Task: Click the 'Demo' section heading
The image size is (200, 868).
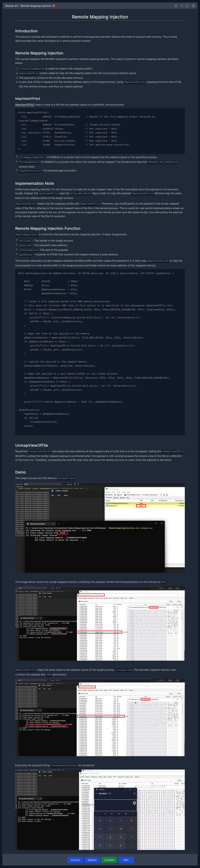Action: [x=21, y=472]
